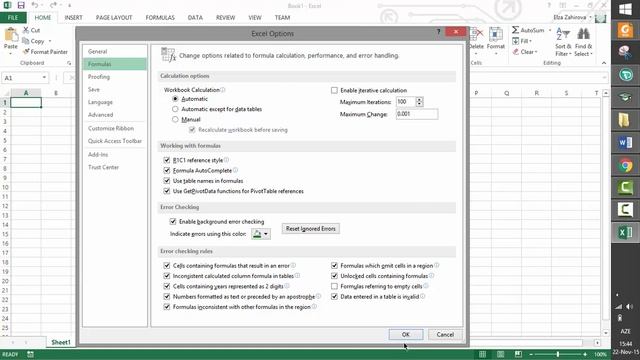Click the OK button
640x360 pixels.
[406, 334]
